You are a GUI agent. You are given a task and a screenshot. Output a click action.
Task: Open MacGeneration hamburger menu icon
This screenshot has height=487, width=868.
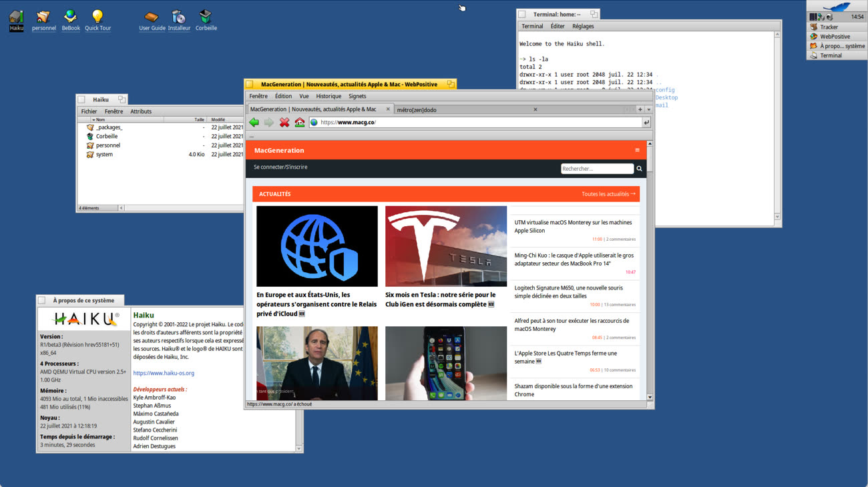tap(637, 150)
